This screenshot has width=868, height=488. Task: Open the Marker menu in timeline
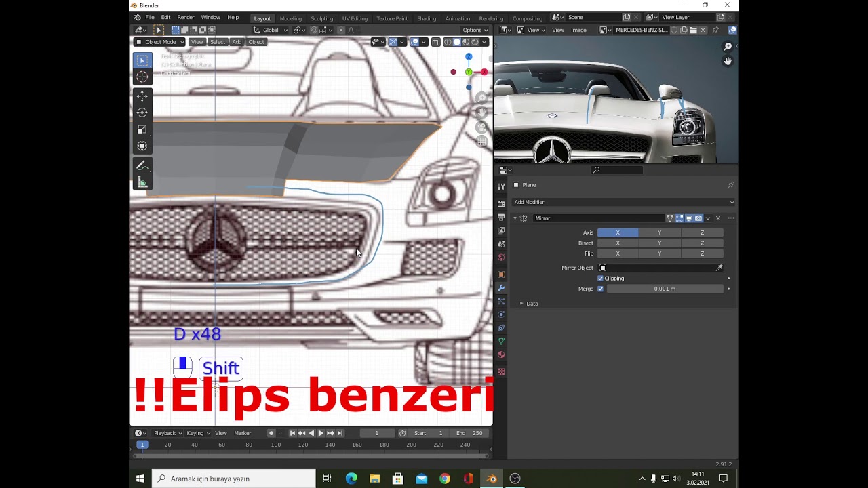(243, 433)
